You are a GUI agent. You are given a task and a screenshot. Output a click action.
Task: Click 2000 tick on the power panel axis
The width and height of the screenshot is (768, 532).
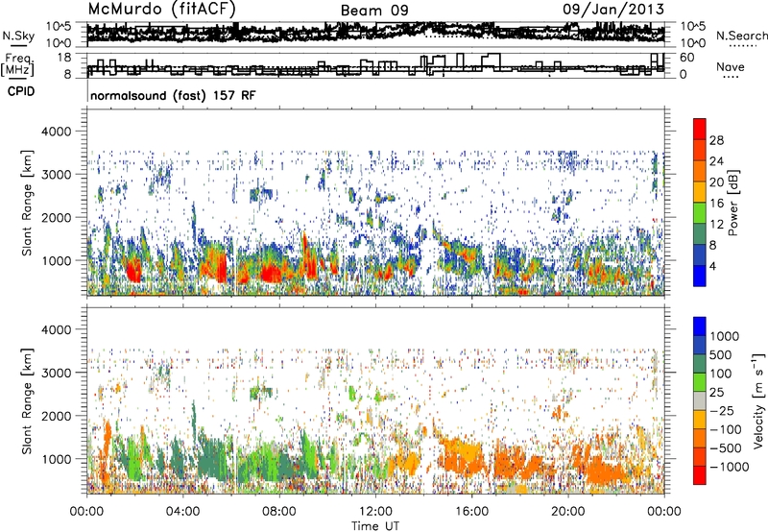pyautogui.click(x=56, y=217)
